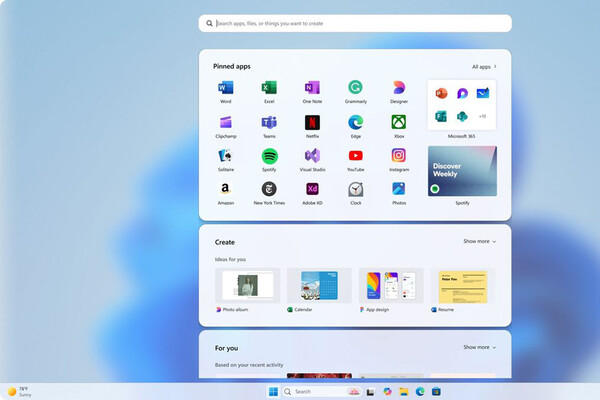Expand Show more in For you section
Viewport: 600px width, 400px height.
tap(479, 347)
